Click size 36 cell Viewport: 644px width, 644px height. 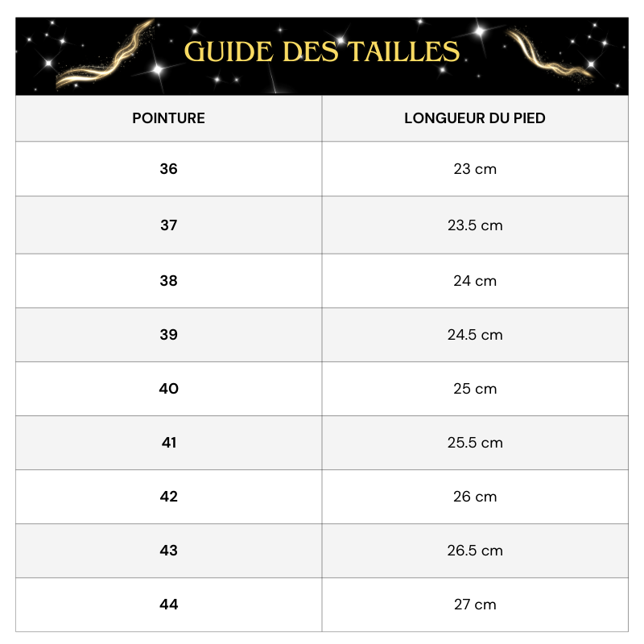pyautogui.click(x=168, y=169)
